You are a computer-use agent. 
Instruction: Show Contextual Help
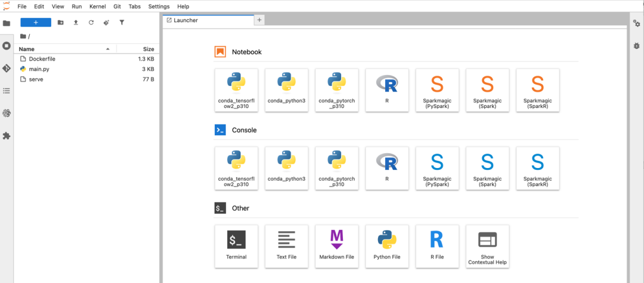pyautogui.click(x=487, y=247)
